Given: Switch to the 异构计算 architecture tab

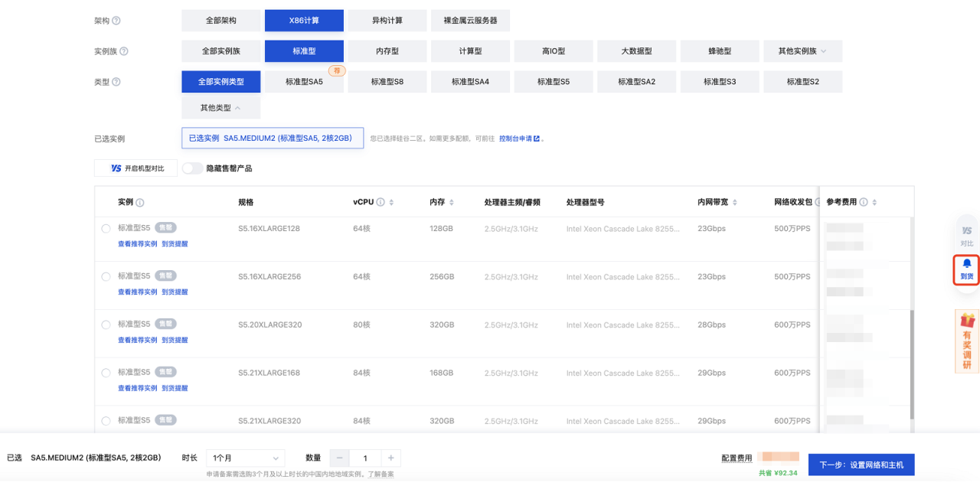Looking at the screenshot, I should click(x=387, y=21).
